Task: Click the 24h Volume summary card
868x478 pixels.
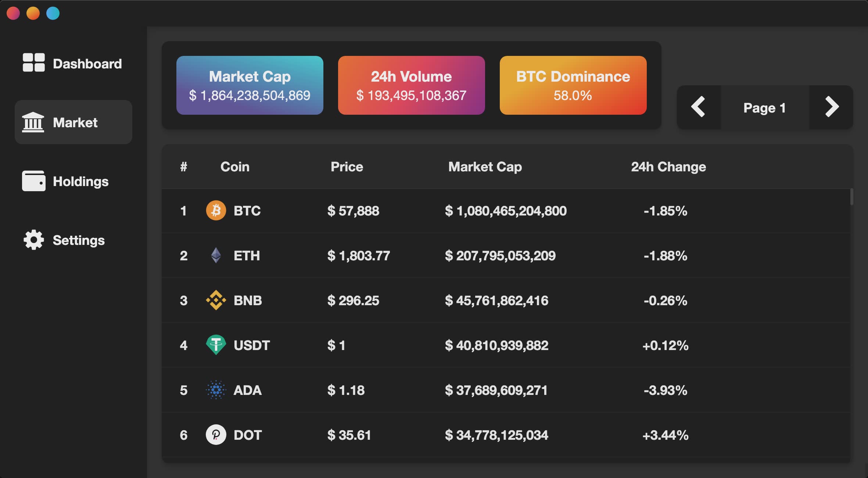Action: point(411,85)
